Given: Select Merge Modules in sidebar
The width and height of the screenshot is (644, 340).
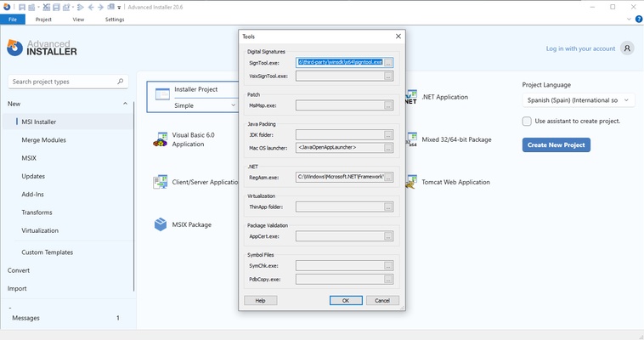Looking at the screenshot, I should pyautogui.click(x=43, y=139).
